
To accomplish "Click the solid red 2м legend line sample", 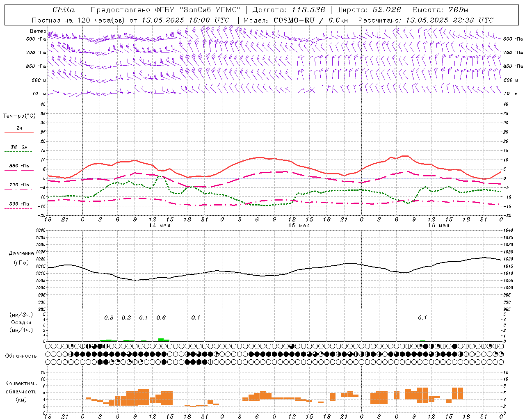I will click(x=19, y=132).
